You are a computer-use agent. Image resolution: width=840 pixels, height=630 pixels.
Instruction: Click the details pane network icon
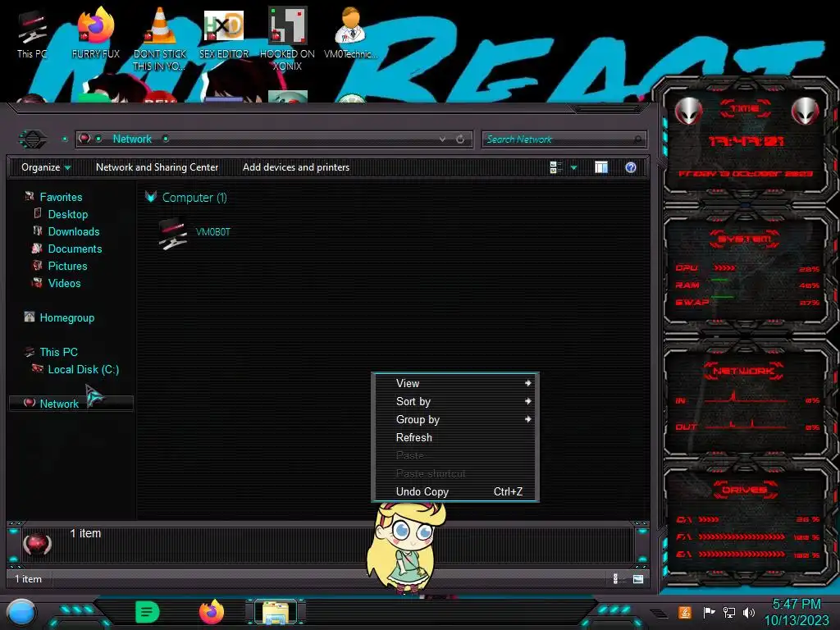37,544
